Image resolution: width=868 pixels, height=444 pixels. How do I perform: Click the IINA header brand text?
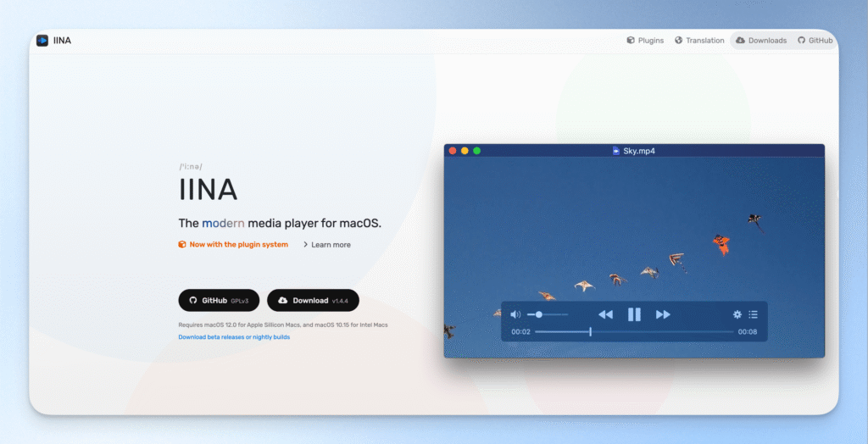click(62, 41)
